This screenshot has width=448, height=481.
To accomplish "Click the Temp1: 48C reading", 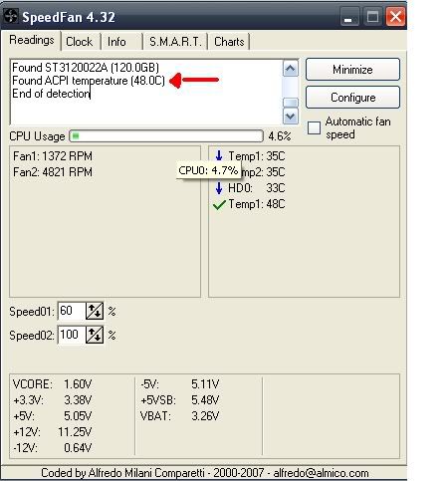I will [257, 204].
